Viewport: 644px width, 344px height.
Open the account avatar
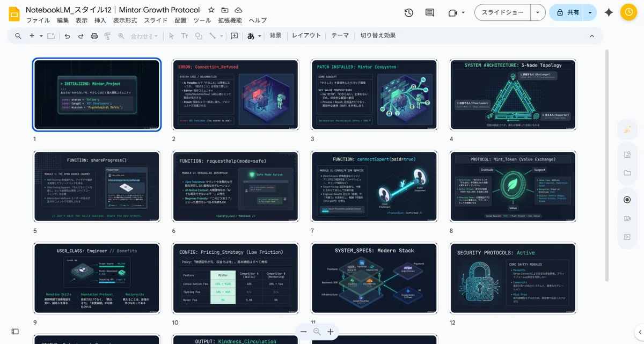pyautogui.click(x=628, y=12)
